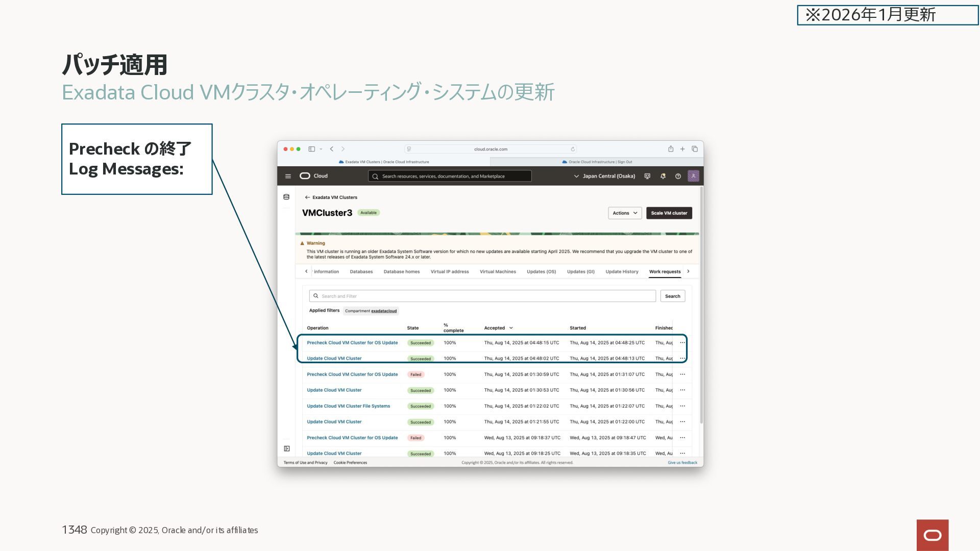Open the failed Precheck Cloud VM Cluster link

(352, 374)
